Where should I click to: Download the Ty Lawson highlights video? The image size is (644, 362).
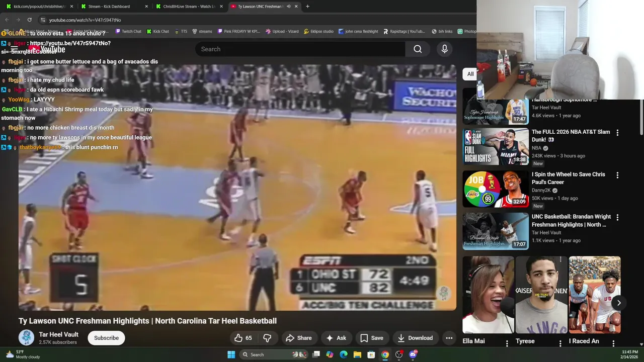click(x=415, y=338)
